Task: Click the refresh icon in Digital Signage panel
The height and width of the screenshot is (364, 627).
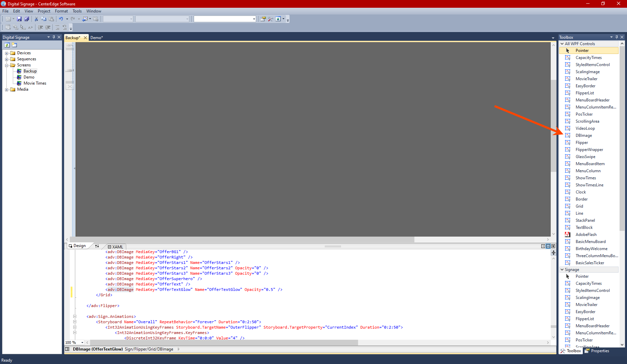Action: [7, 45]
